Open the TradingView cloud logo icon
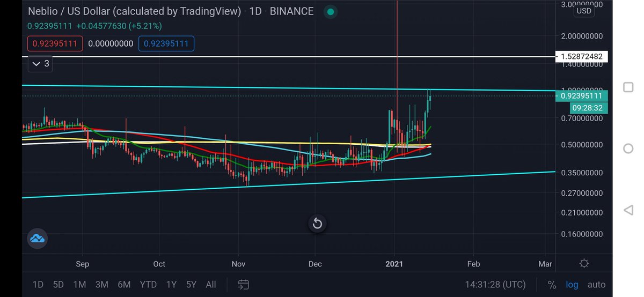 point(37,239)
